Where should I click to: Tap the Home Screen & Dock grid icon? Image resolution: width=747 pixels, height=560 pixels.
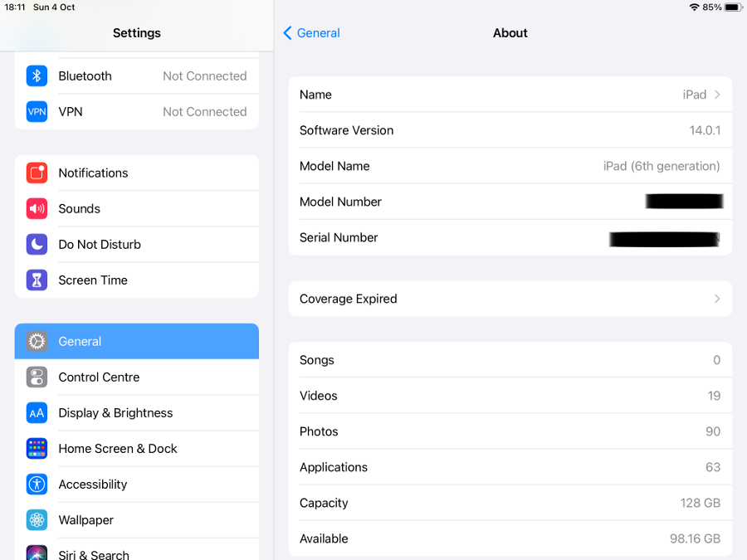pyautogui.click(x=37, y=449)
